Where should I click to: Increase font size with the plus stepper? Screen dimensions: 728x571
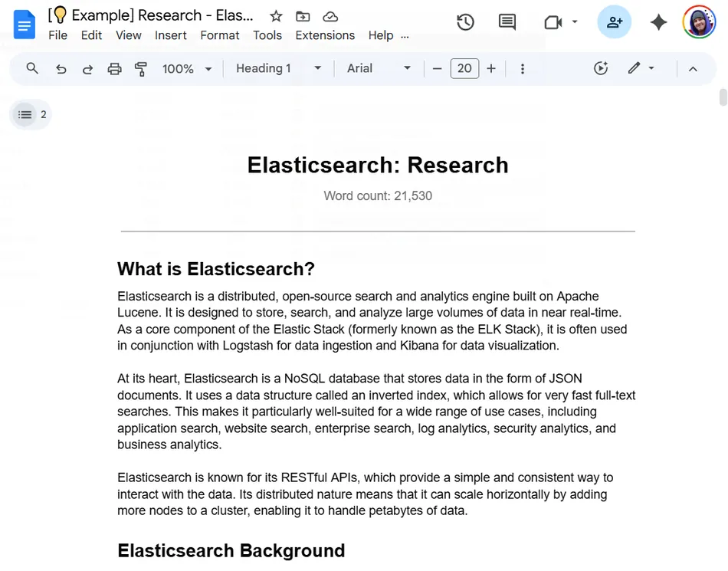pyautogui.click(x=490, y=68)
